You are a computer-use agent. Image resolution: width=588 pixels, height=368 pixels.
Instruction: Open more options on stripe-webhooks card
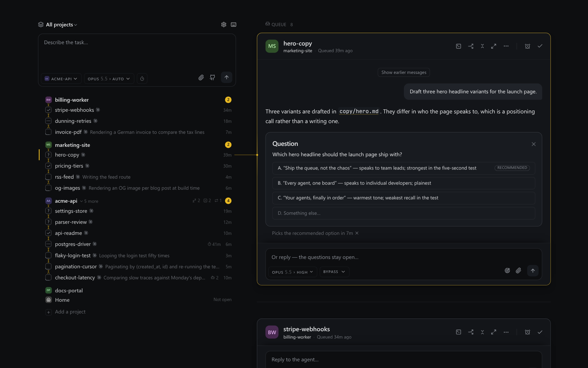tap(506, 332)
